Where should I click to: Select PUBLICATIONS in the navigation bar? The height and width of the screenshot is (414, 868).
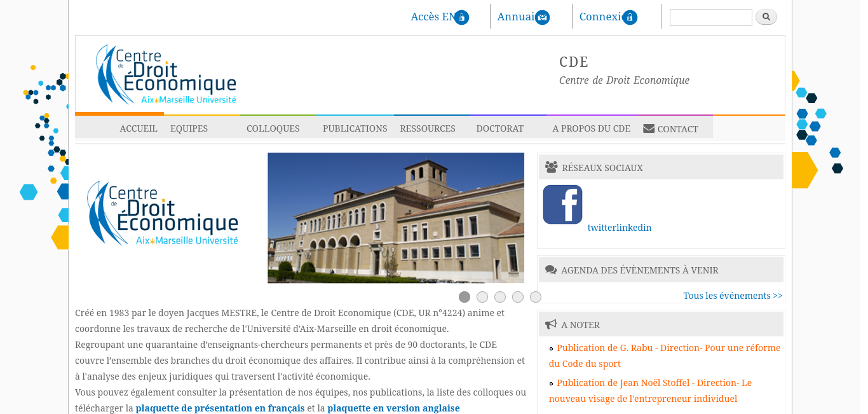355,128
